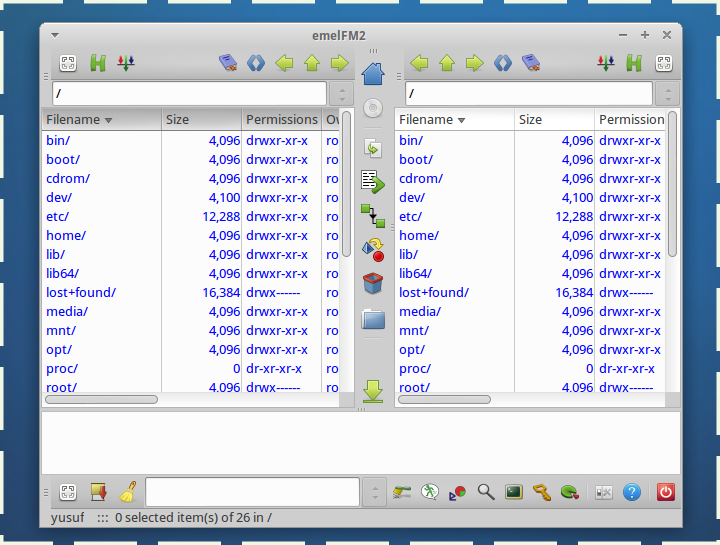The height and width of the screenshot is (545, 720).
Task: Click the right pane full-window toggle icon
Action: (664, 63)
